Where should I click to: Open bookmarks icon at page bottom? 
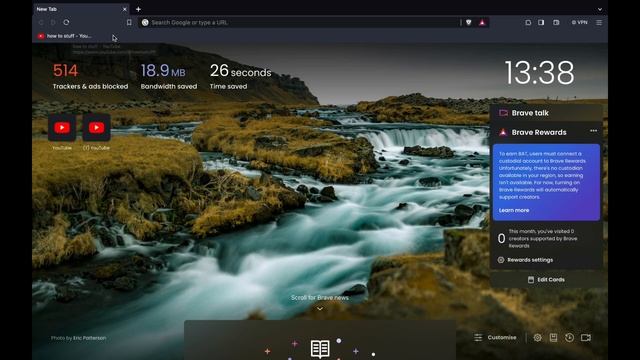(x=553, y=338)
